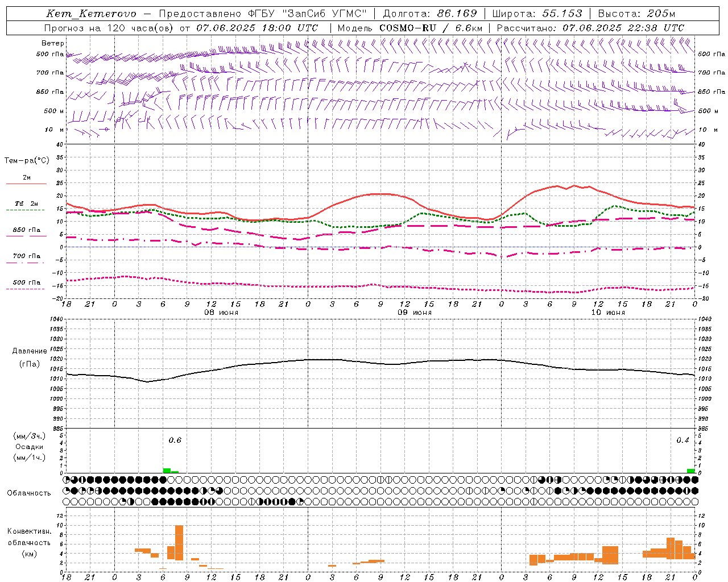Screen dimensions: 728x582
Task: Click the elevation text "Высота: 205м"
Action: (x=636, y=14)
